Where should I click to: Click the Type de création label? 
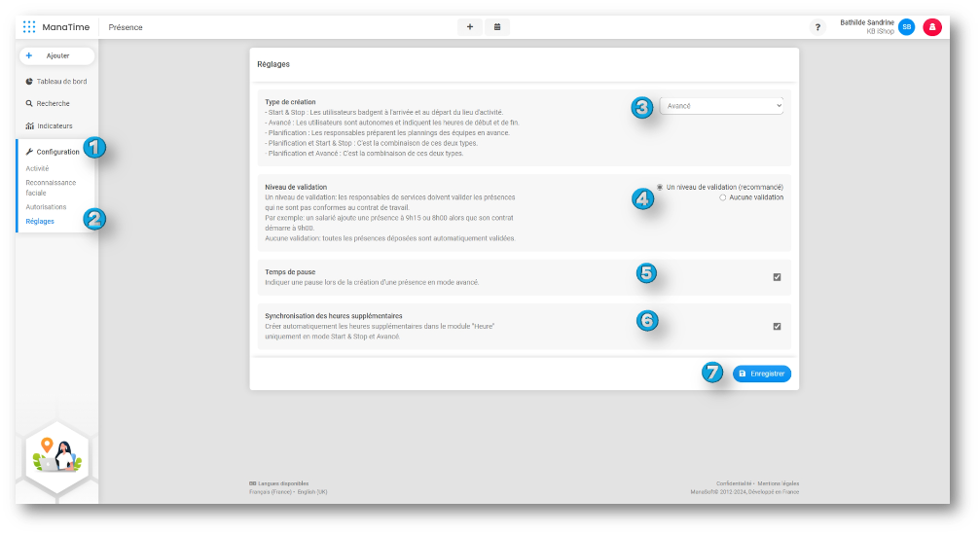(x=290, y=102)
